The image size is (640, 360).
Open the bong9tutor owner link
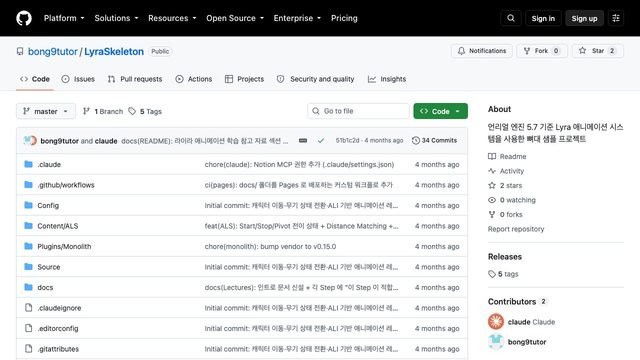coord(53,52)
